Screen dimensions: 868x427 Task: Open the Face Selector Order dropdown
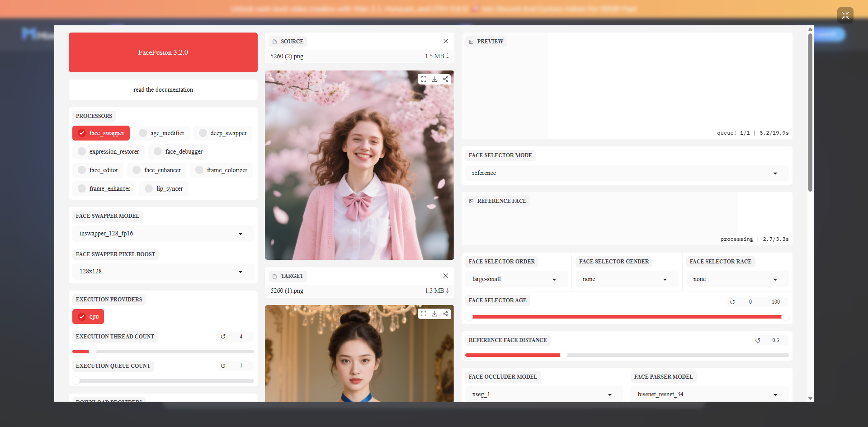click(516, 279)
